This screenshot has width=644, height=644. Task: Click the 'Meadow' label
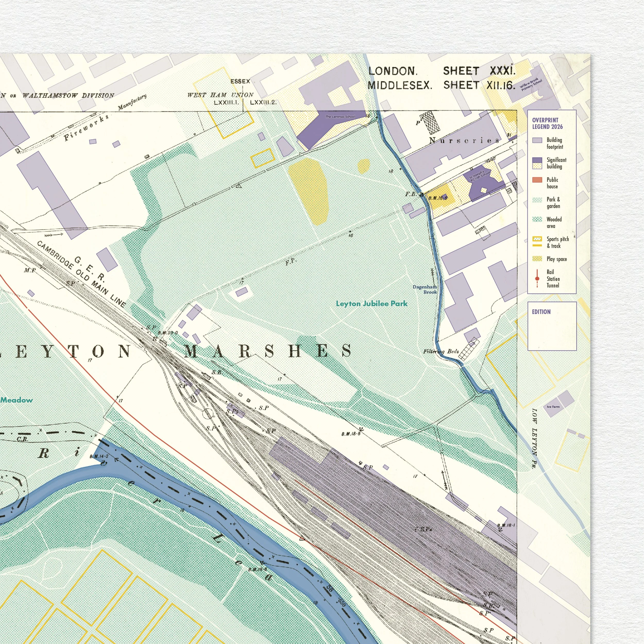pos(16,400)
